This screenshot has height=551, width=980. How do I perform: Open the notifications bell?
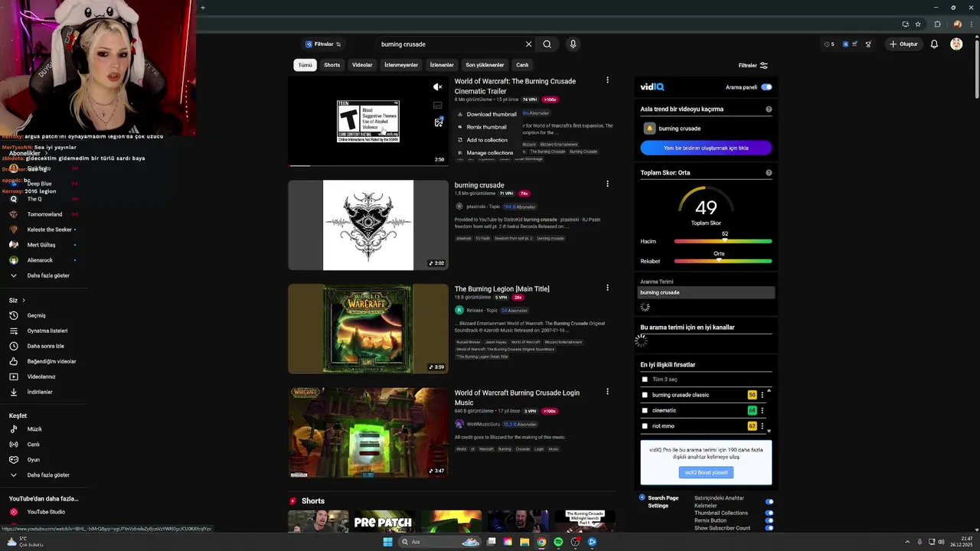click(934, 44)
